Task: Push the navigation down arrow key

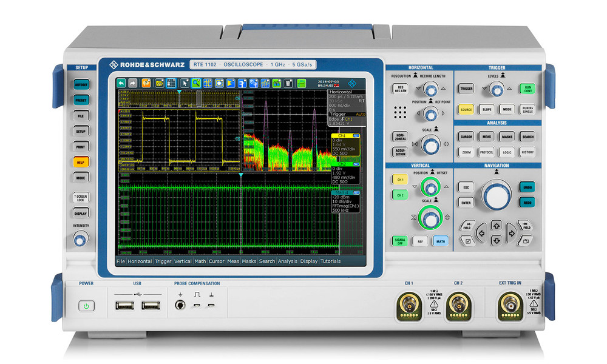Action: [497, 241]
